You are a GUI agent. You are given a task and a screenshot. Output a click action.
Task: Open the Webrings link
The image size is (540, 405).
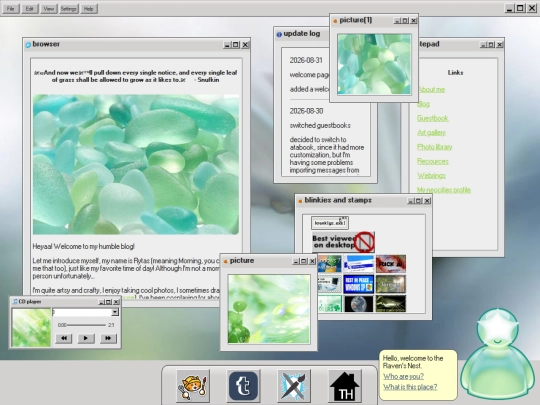pos(432,176)
